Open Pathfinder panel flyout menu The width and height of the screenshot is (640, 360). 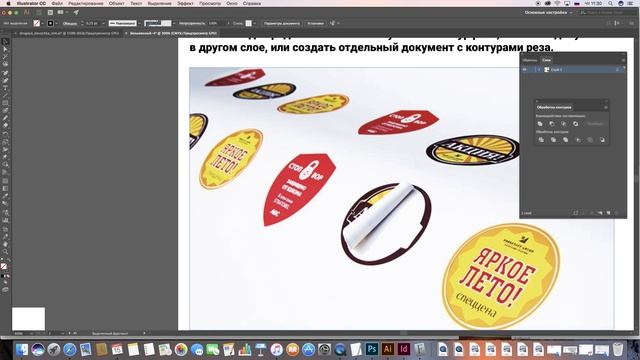click(x=606, y=107)
